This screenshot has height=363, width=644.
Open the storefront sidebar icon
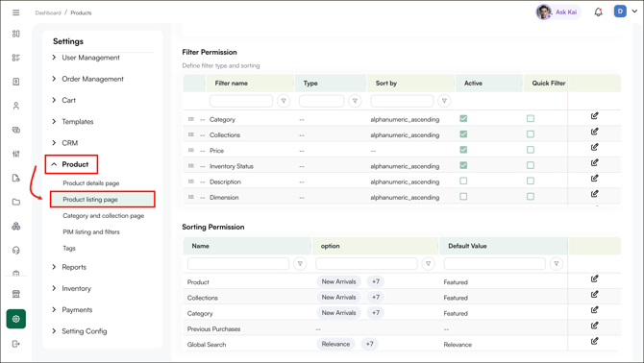pyautogui.click(x=16, y=294)
